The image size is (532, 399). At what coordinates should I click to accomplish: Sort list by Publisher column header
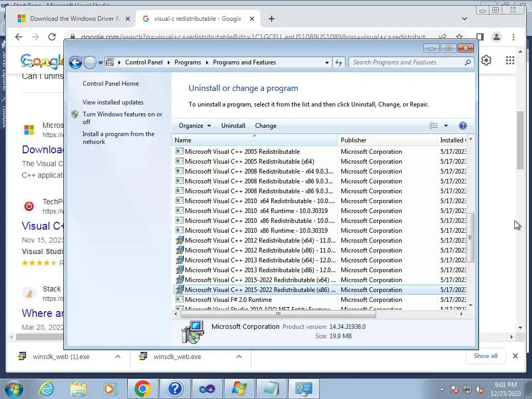(387, 140)
